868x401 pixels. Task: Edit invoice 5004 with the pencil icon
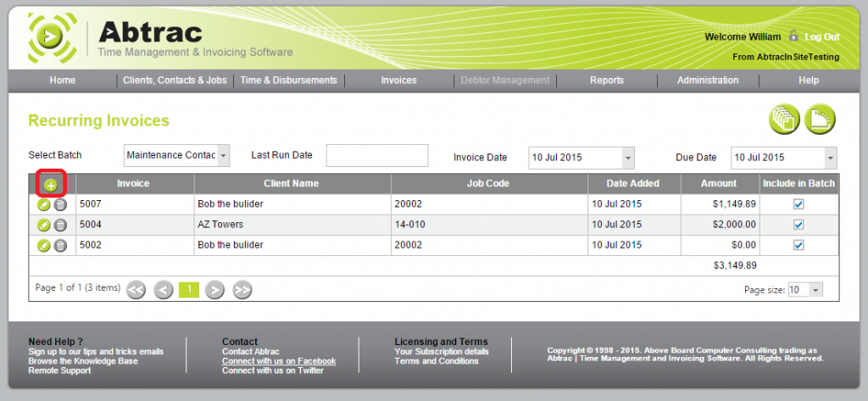click(x=44, y=225)
